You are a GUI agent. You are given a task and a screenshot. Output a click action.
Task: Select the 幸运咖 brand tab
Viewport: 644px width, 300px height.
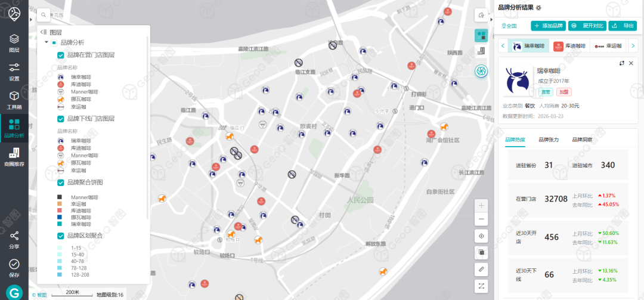(x=608, y=46)
